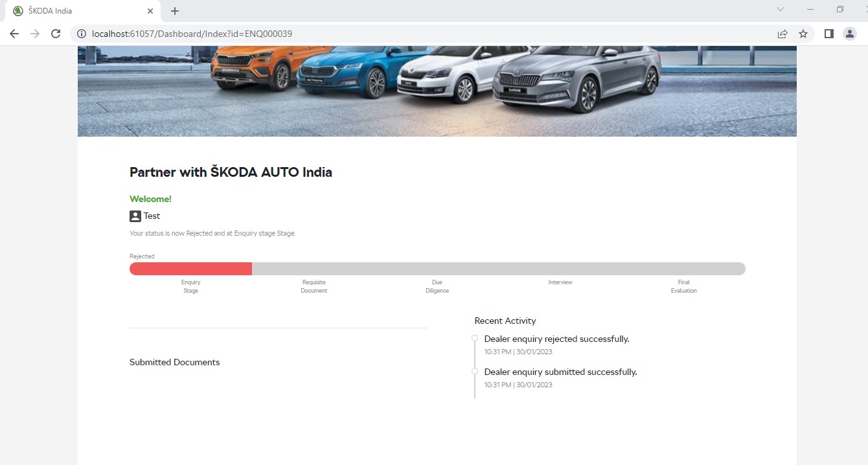
Task: Close the ŠKODA India tab
Action: 150,11
